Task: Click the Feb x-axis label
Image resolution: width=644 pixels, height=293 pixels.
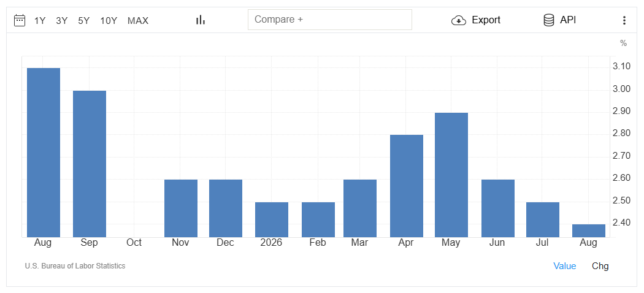Action: (318, 243)
